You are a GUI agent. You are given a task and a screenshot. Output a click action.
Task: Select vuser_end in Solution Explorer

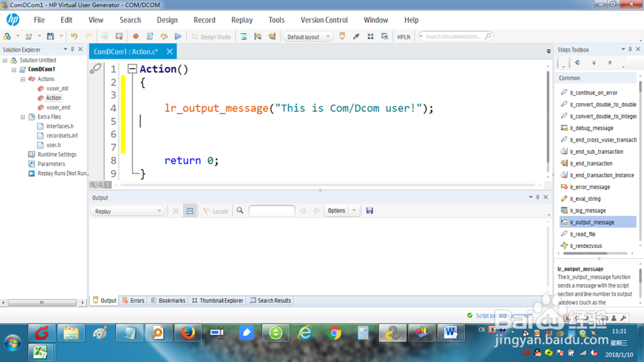58,107
